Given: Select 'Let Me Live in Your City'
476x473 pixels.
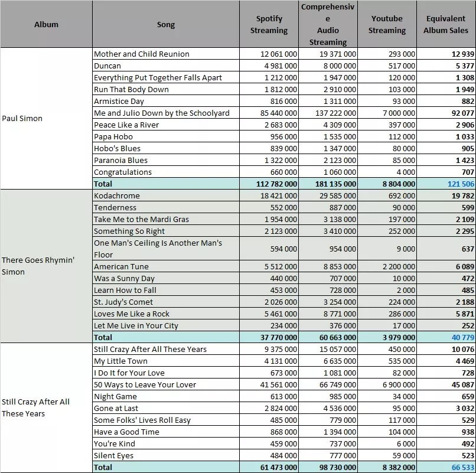Looking at the screenshot, I should (166, 325).
